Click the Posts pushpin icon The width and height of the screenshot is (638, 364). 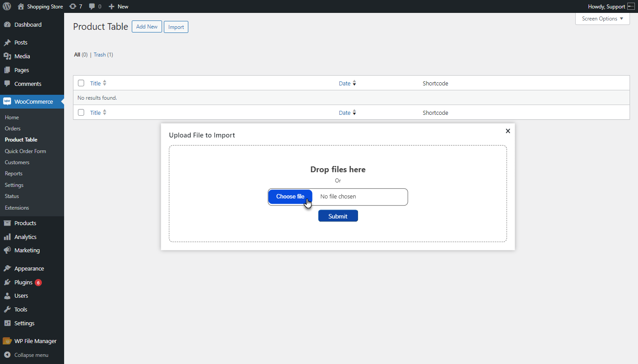(7, 43)
